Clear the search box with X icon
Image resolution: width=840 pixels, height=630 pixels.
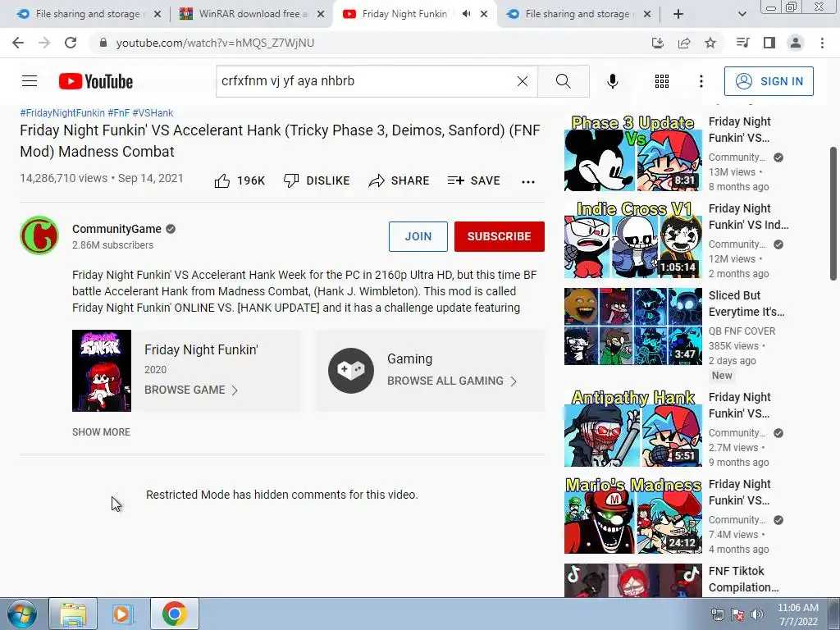523,81
